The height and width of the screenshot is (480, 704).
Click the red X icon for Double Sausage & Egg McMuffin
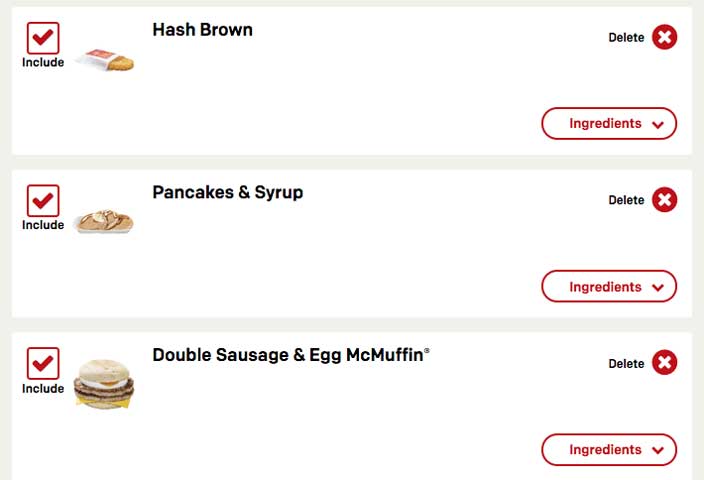(x=664, y=363)
